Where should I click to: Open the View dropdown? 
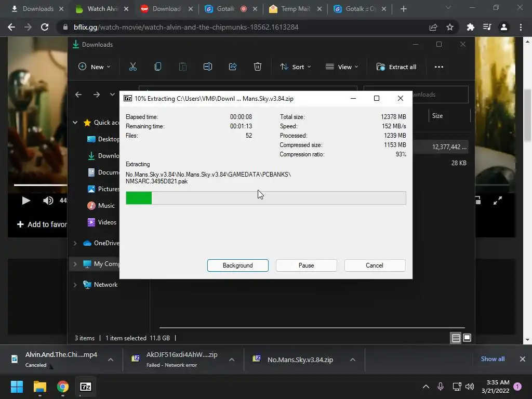coord(342,67)
